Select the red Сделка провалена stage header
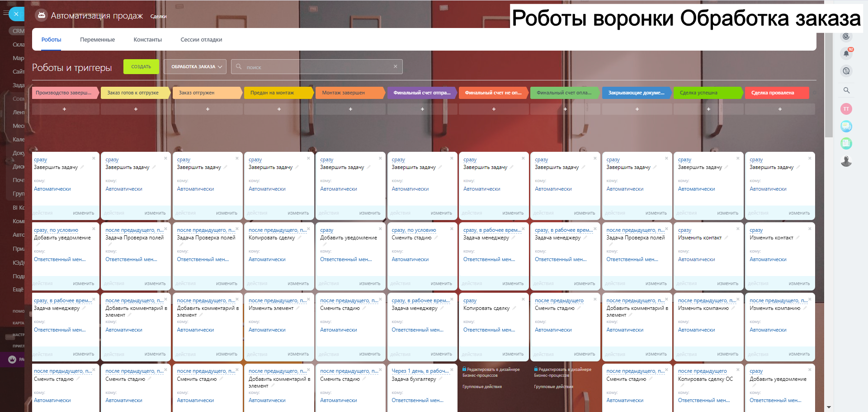 point(778,93)
